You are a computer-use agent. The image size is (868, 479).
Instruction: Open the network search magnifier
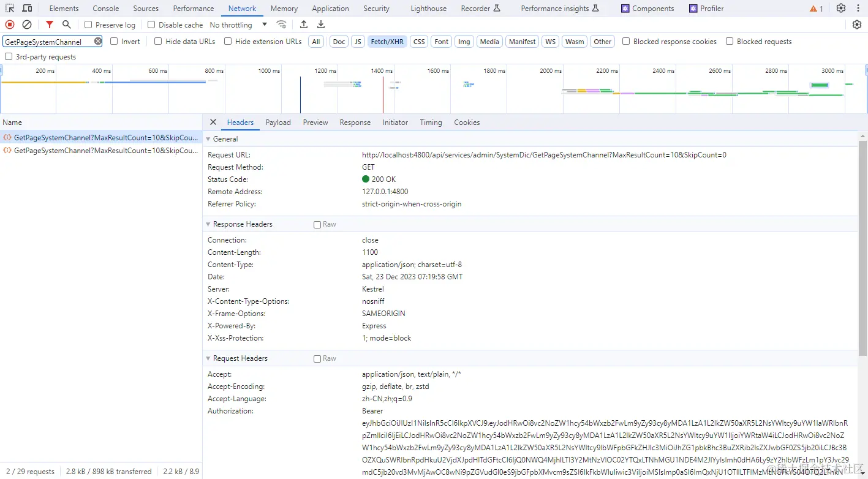[x=66, y=25]
